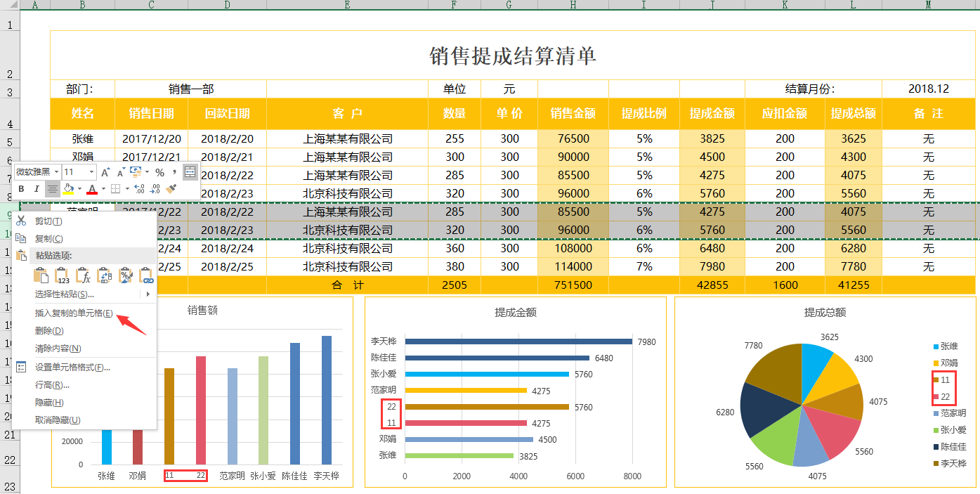The width and height of the screenshot is (980, 494).
Task: Click the 提成金额 bar chart title
Action: (516, 312)
